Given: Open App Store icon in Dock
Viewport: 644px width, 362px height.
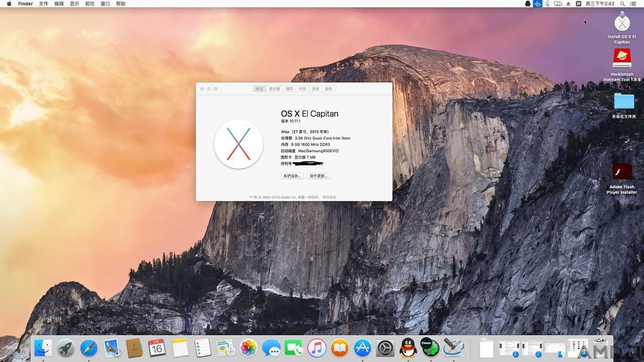Looking at the screenshot, I should (x=362, y=348).
